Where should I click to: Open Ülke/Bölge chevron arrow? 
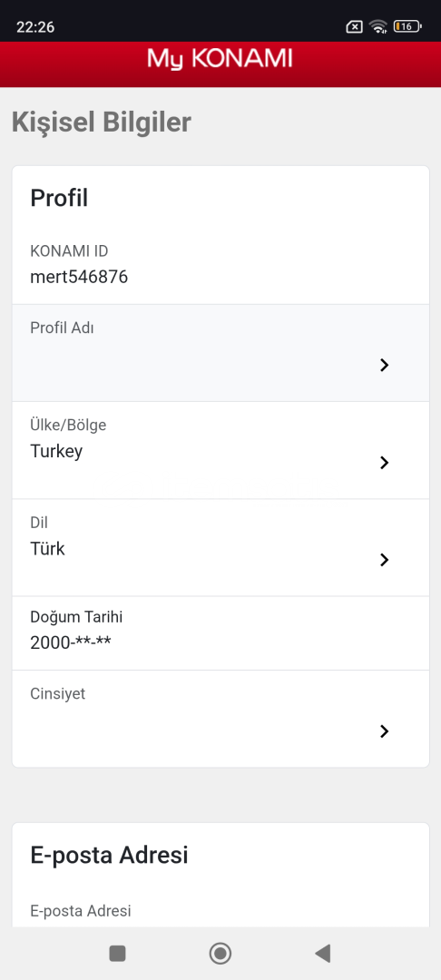coord(384,463)
